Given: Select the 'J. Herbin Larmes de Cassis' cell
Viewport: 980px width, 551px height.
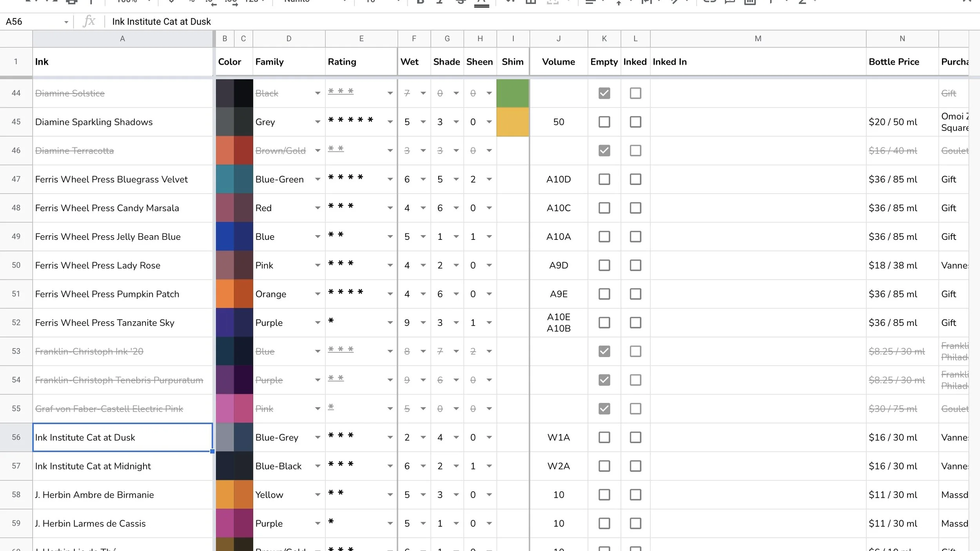Looking at the screenshot, I should (122, 523).
